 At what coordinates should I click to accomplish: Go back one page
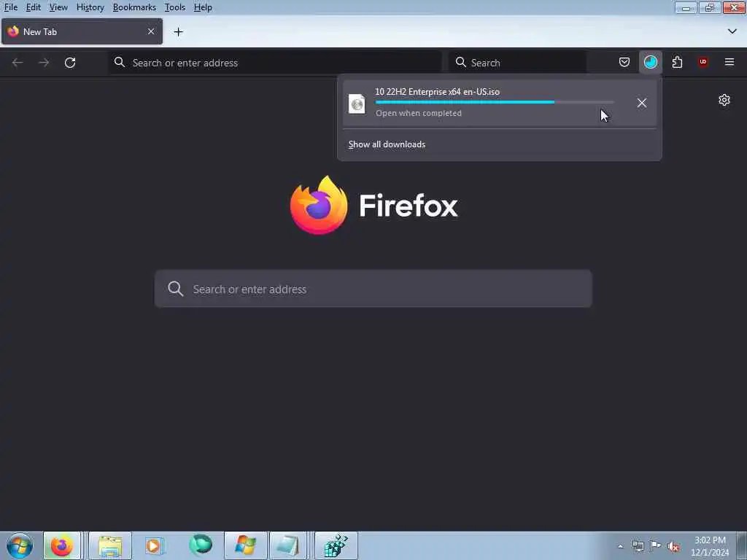click(x=18, y=63)
